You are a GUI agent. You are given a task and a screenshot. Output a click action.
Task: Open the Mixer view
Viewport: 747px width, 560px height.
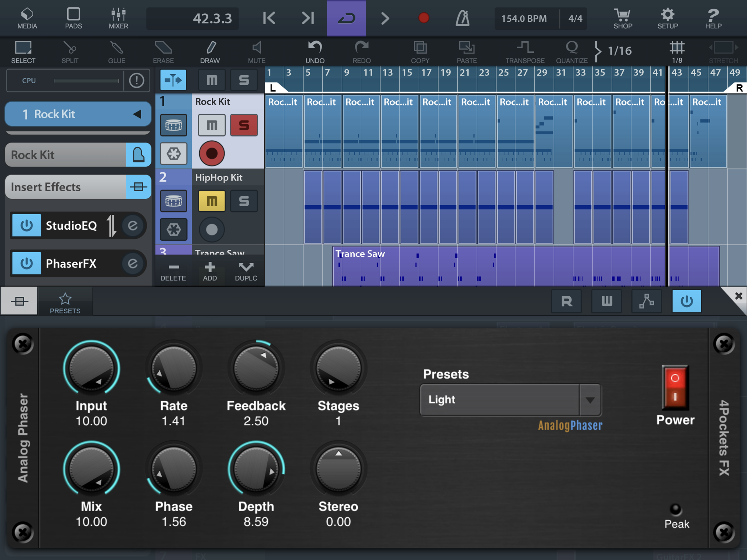point(118,18)
